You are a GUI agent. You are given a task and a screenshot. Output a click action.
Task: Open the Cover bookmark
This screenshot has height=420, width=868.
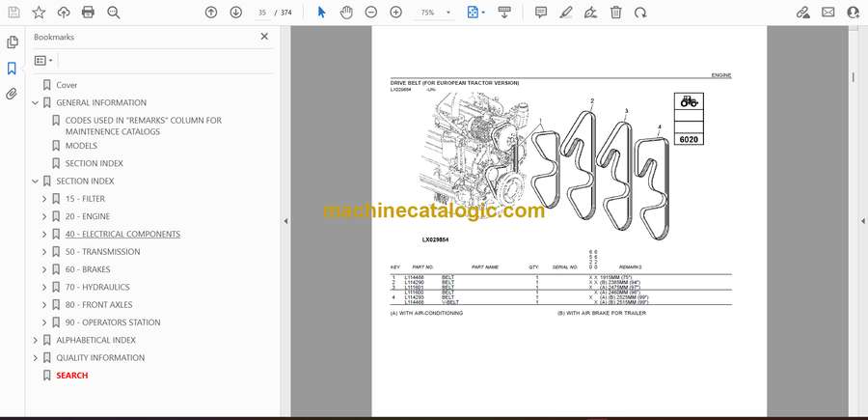click(67, 85)
